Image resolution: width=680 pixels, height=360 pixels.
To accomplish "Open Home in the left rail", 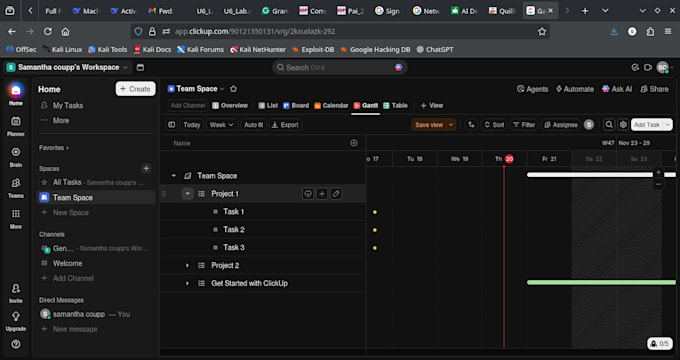I will point(16,94).
